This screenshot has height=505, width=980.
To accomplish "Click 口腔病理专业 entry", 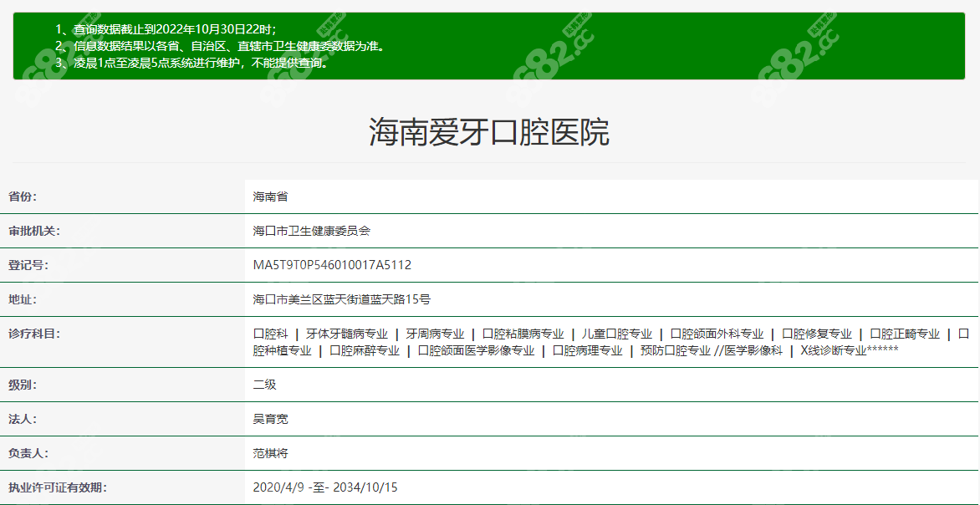I will click(588, 350).
